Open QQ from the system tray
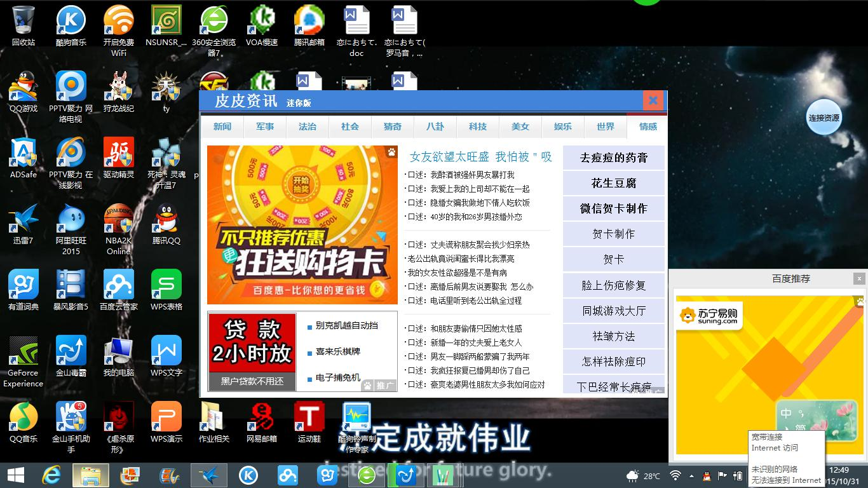The height and width of the screenshot is (488, 868). (705, 475)
